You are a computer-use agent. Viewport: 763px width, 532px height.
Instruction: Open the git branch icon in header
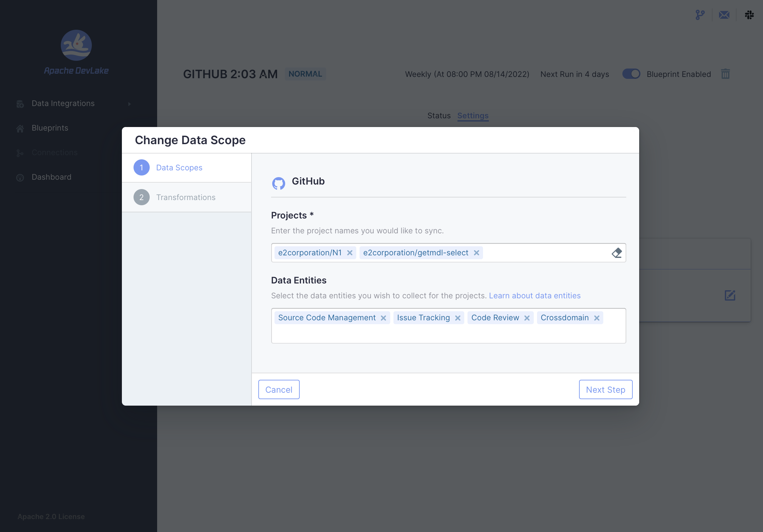(700, 15)
